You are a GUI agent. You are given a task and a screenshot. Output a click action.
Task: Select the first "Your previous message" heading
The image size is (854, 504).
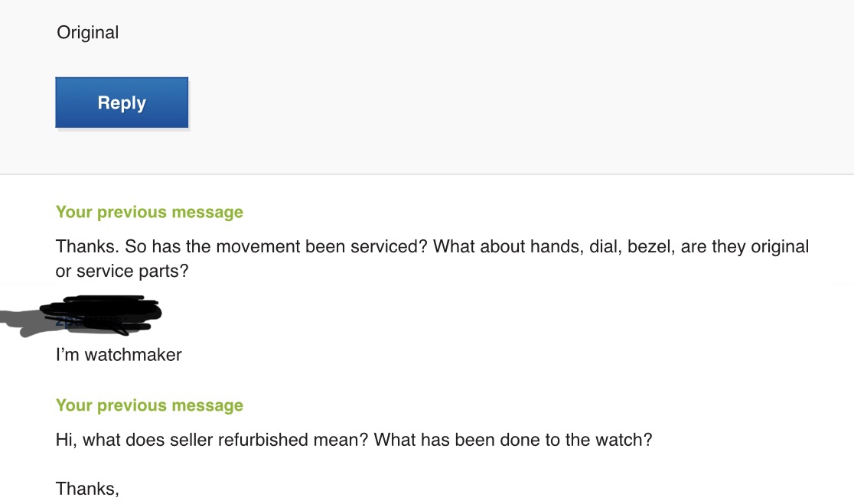point(149,212)
